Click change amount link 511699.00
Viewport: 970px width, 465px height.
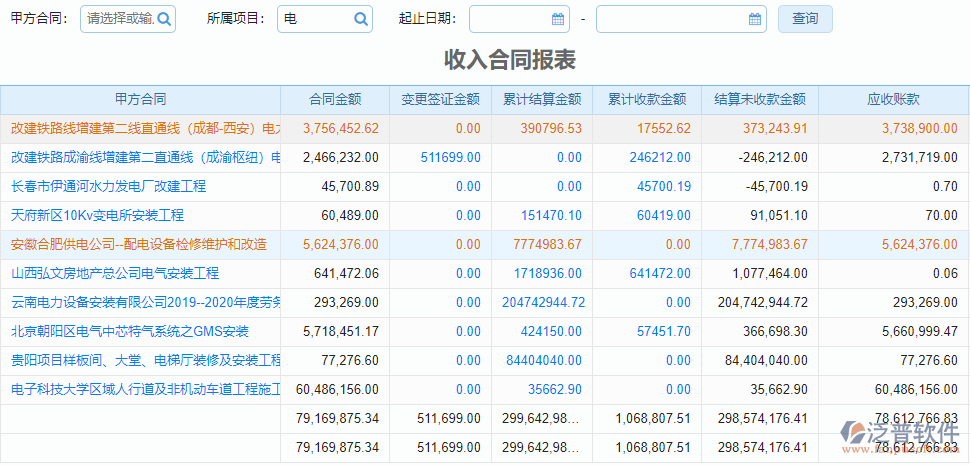(450, 158)
